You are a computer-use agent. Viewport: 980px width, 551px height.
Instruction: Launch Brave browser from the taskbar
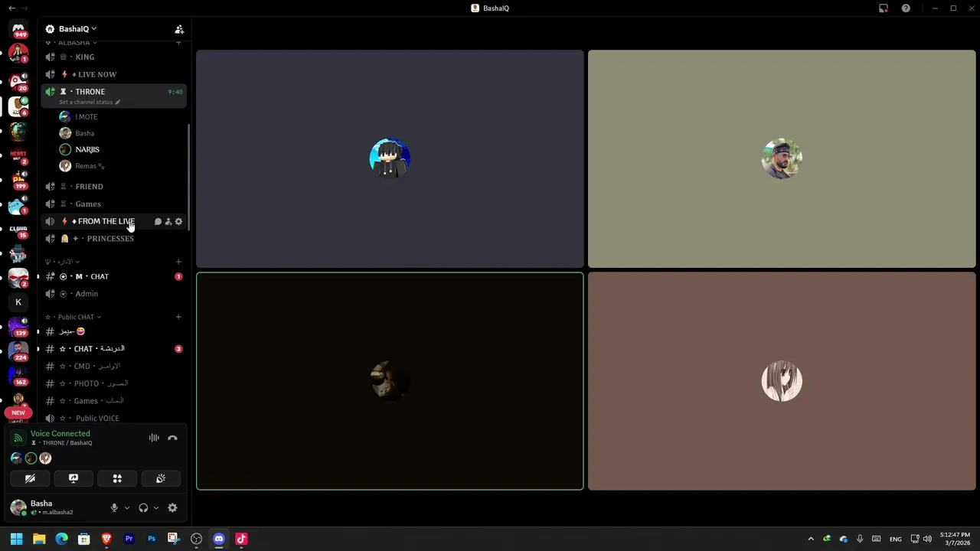click(106, 539)
